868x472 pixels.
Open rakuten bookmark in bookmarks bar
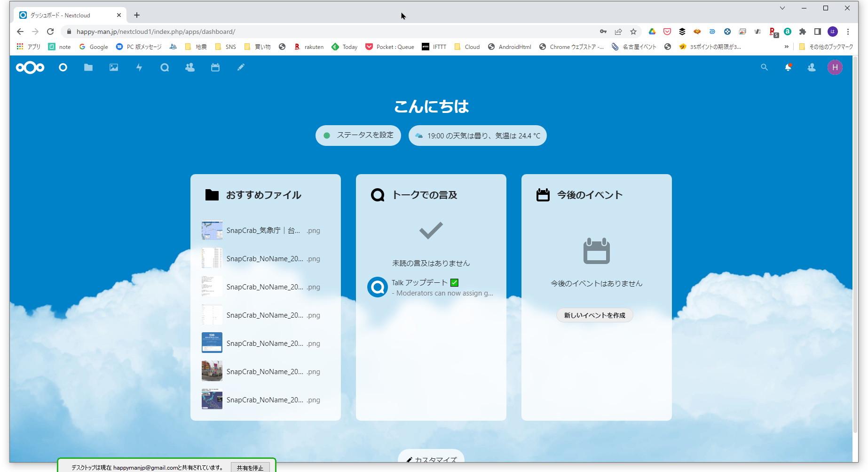[x=309, y=47]
